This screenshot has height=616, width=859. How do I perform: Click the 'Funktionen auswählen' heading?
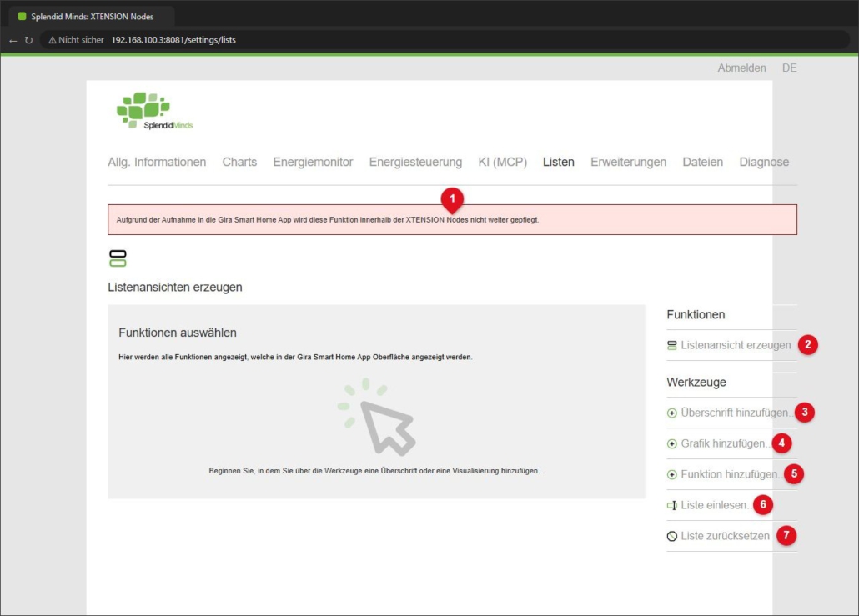178,333
